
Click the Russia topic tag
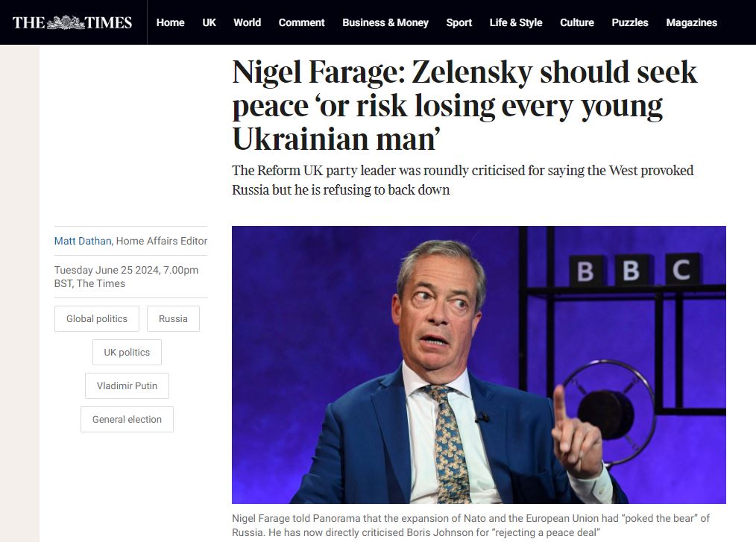pyautogui.click(x=173, y=318)
